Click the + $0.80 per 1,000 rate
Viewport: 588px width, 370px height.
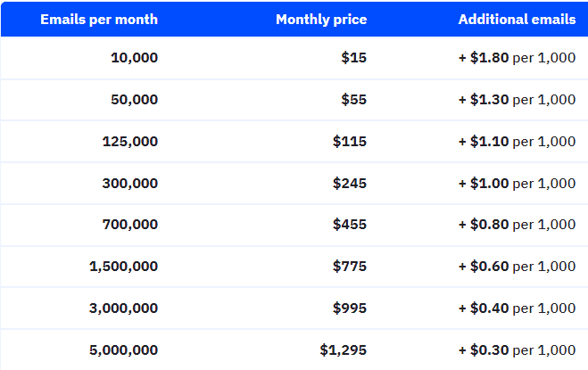pyautogui.click(x=517, y=225)
